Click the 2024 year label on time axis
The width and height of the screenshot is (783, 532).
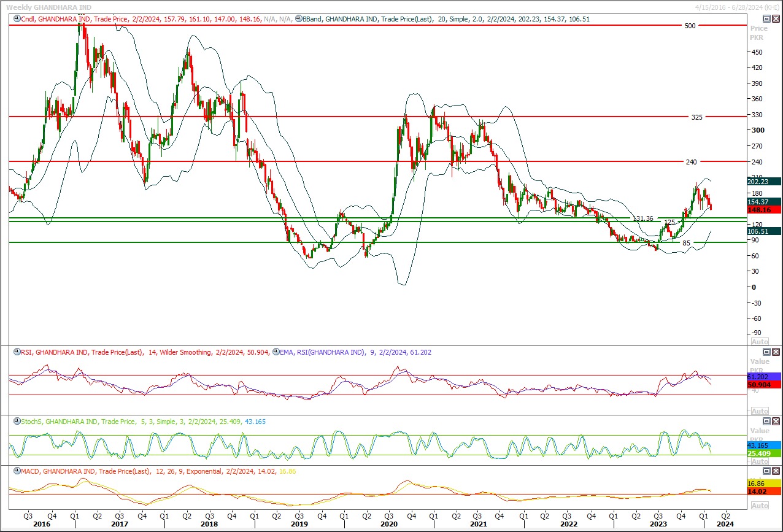[x=725, y=525]
